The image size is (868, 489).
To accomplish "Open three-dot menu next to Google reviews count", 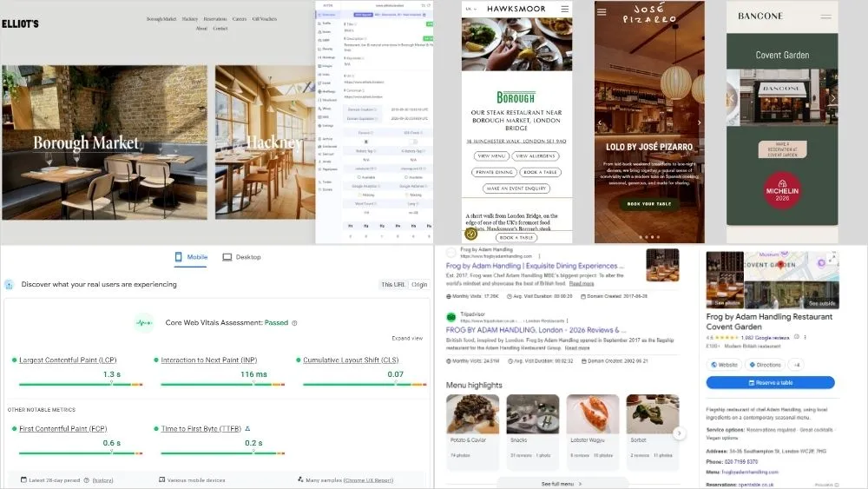I will tap(805, 337).
